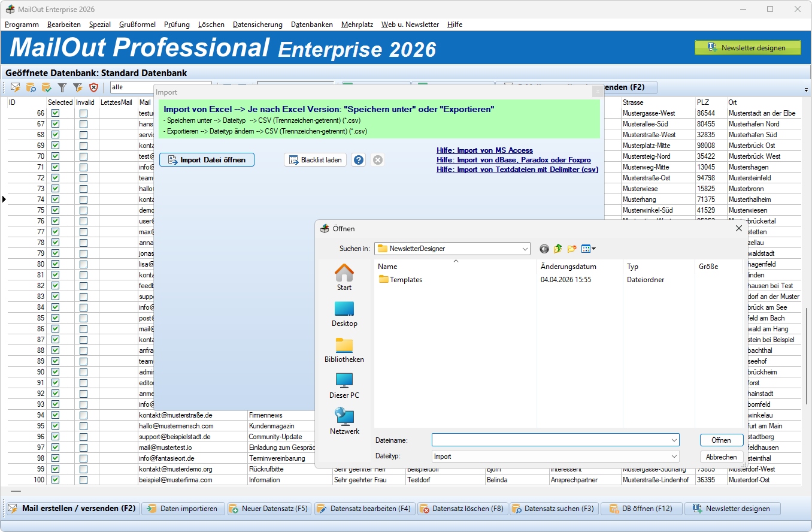The width and height of the screenshot is (812, 532).
Task: Click the Änderungsdatum column header
Action: click(x=568, y=267)
